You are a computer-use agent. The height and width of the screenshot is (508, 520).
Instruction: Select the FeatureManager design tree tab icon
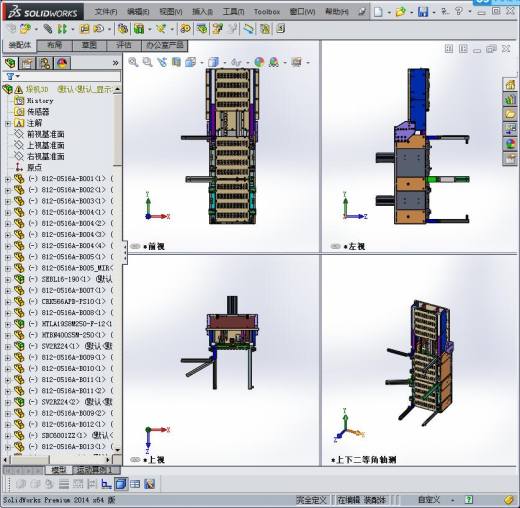point(11,63)
